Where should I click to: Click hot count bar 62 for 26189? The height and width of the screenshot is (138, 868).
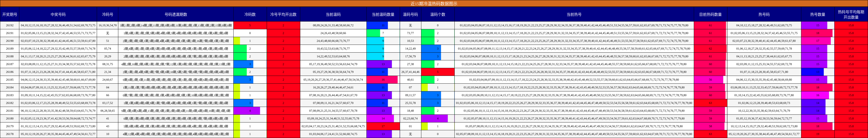click(x=710, y=49)
